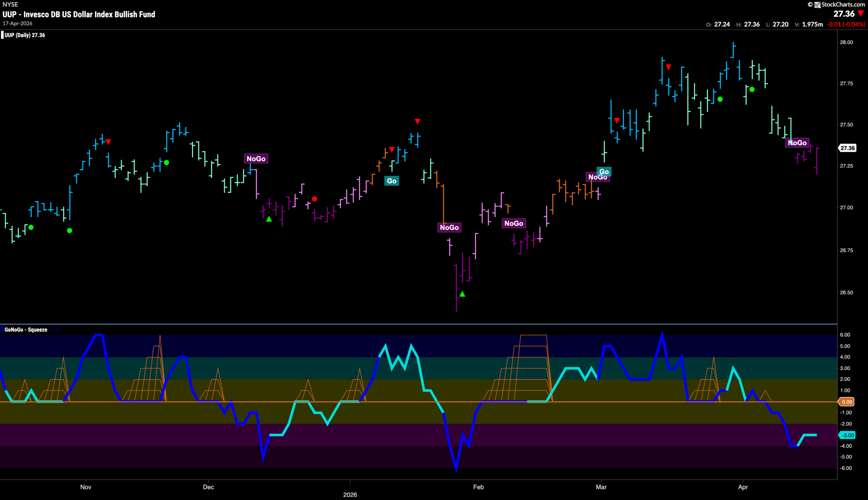Click the green circle marker near late November

(167, 163)
